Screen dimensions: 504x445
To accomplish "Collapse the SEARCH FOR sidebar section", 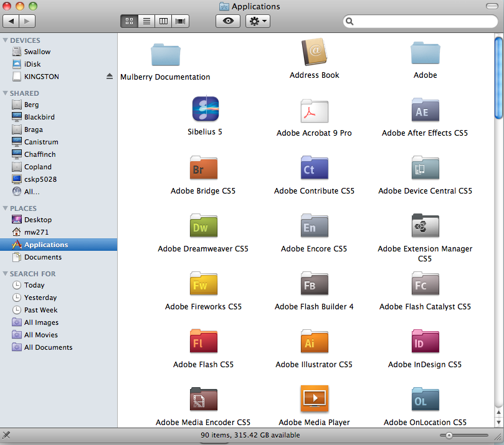I will click(x=5, y=274).
